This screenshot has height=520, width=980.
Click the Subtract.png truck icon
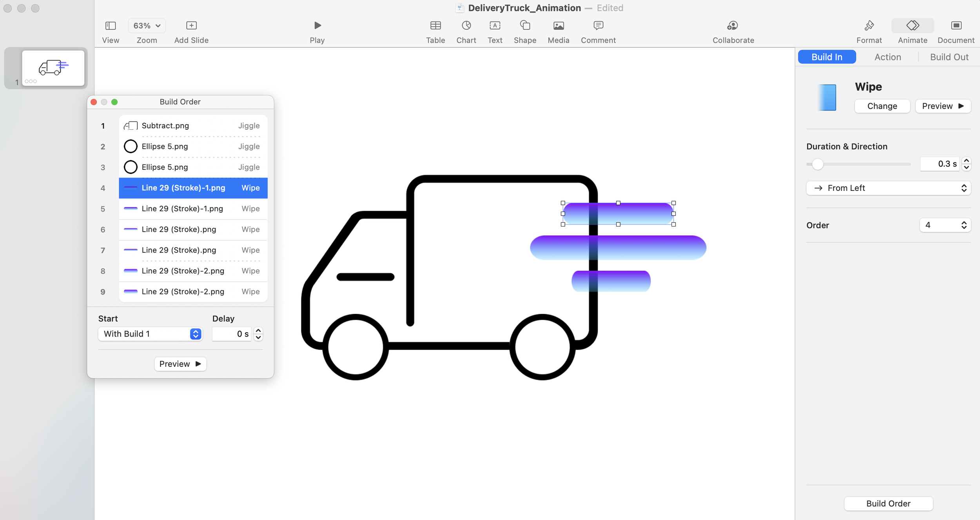click(x=131, y=126)
